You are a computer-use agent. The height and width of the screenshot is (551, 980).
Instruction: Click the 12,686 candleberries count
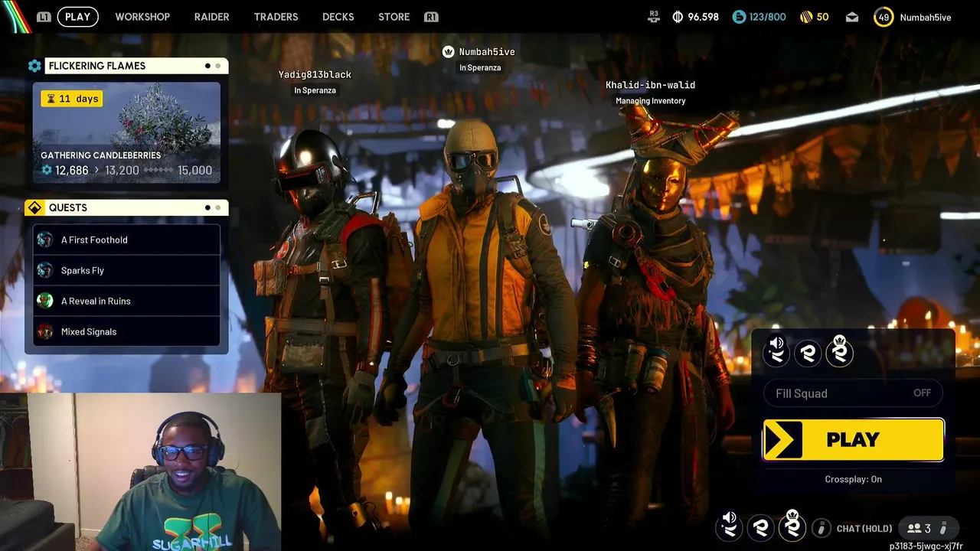pyautogui.click(x=72, y=171)
